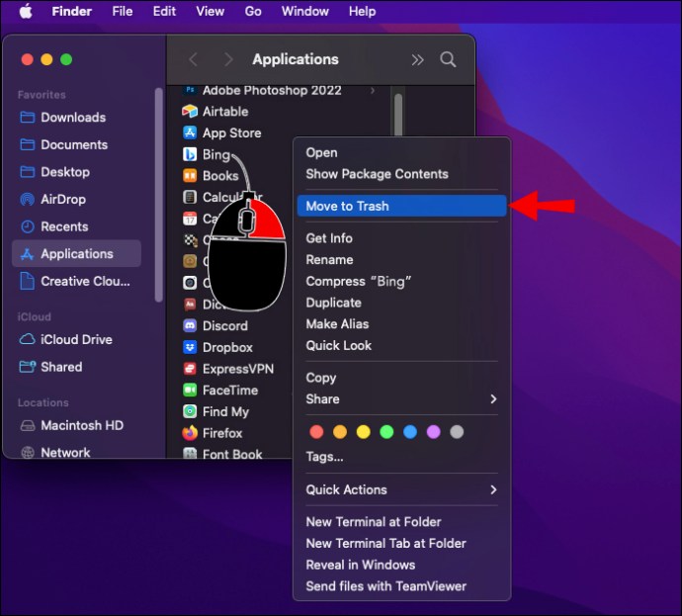The height and width of the screenshot is (616, 682).
Task: Open the Apple menu icon
Action: pyautogui.click(x=26, y=11)
